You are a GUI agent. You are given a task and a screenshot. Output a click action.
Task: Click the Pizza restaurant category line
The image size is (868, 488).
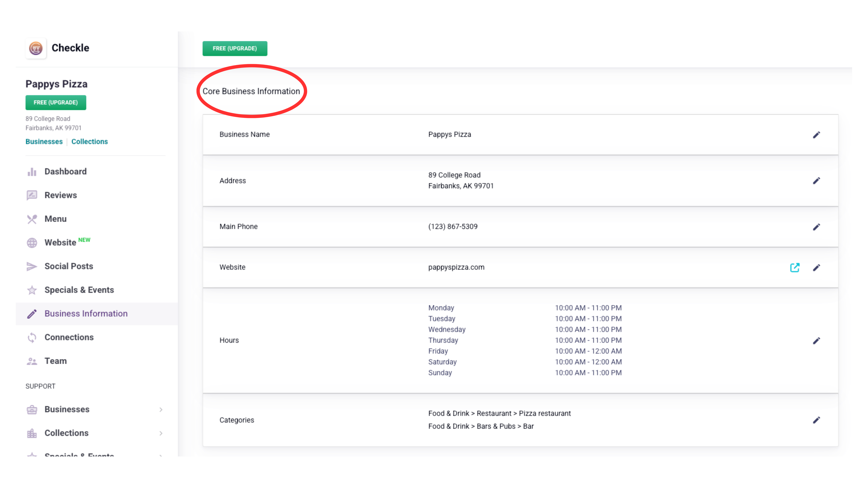point(499,414)
